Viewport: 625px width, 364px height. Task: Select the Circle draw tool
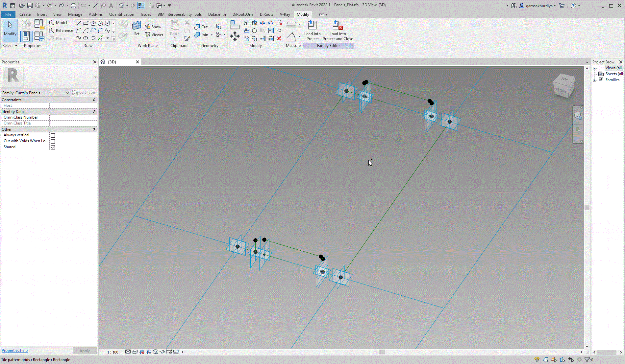click(x=107, y=23)
